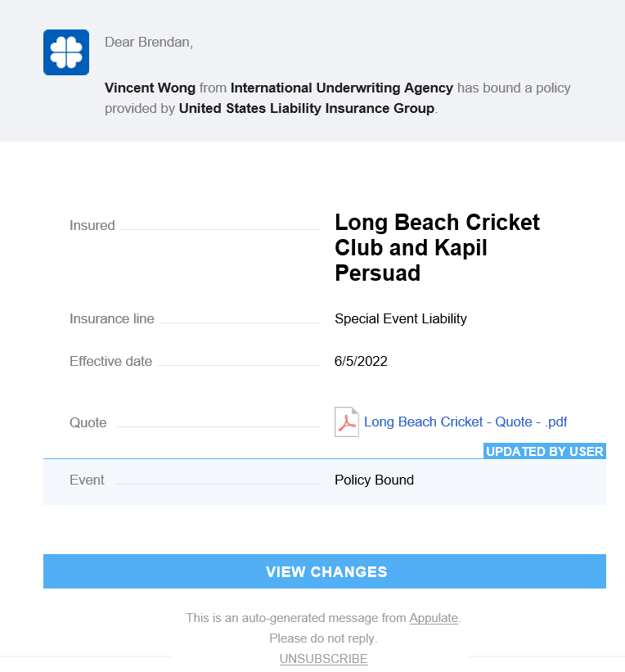This screenshot has width=625, height=672.
Task: Click the UPDATED BY USER badge
Action: tap(544, 451)
